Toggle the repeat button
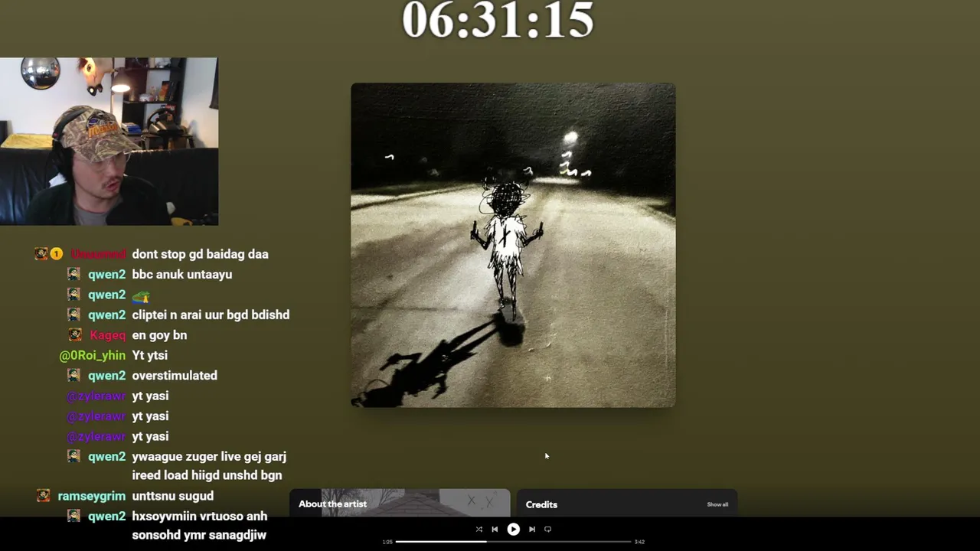Image resolution: width=980 pixels, height=551 pixels. [547, 529]
